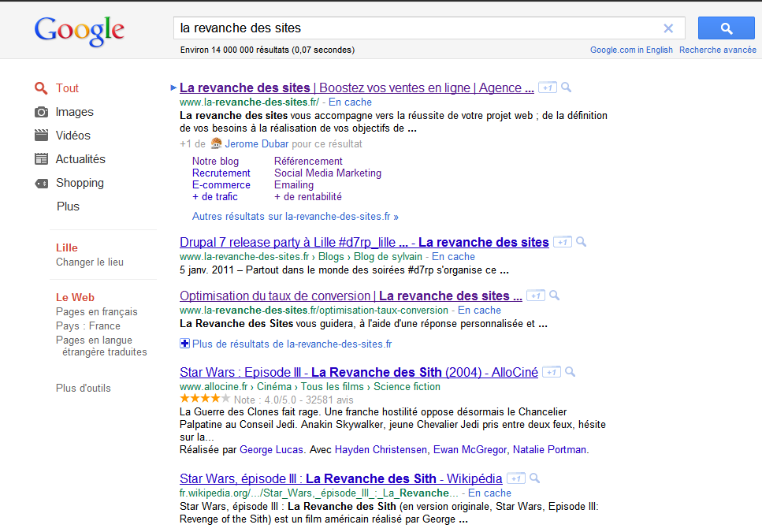762x532 pixels.
Task: Open the Notre blog sitelink
Action: click(x=215, y=162)
